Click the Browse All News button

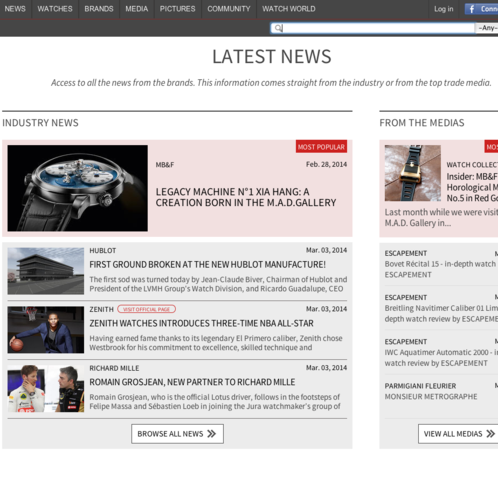coord(177,434)
